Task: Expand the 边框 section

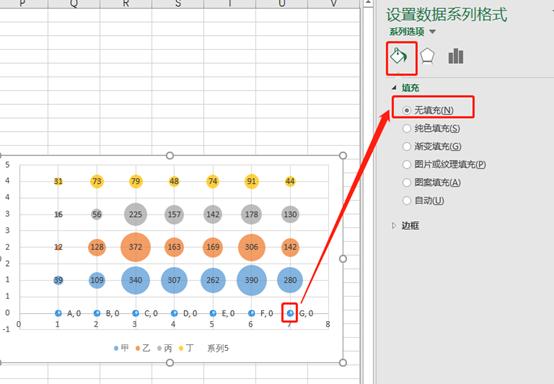Action: [394, 225]
